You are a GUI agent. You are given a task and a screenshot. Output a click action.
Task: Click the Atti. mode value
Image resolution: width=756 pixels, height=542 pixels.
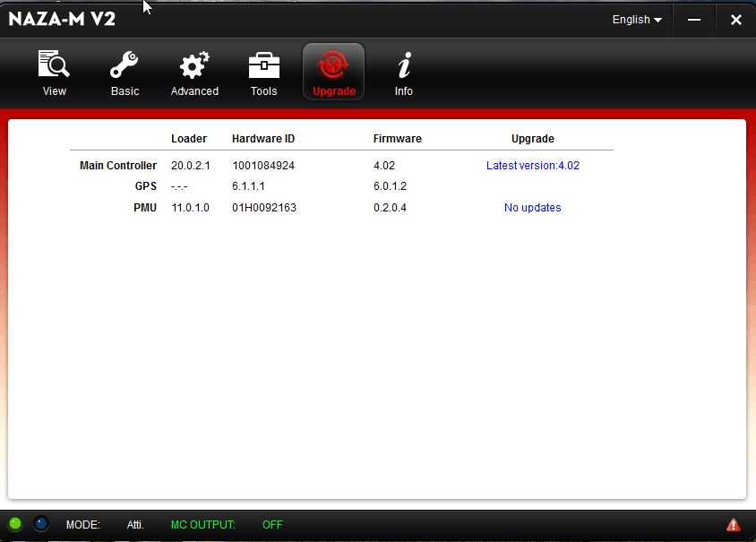coord(135,525)
